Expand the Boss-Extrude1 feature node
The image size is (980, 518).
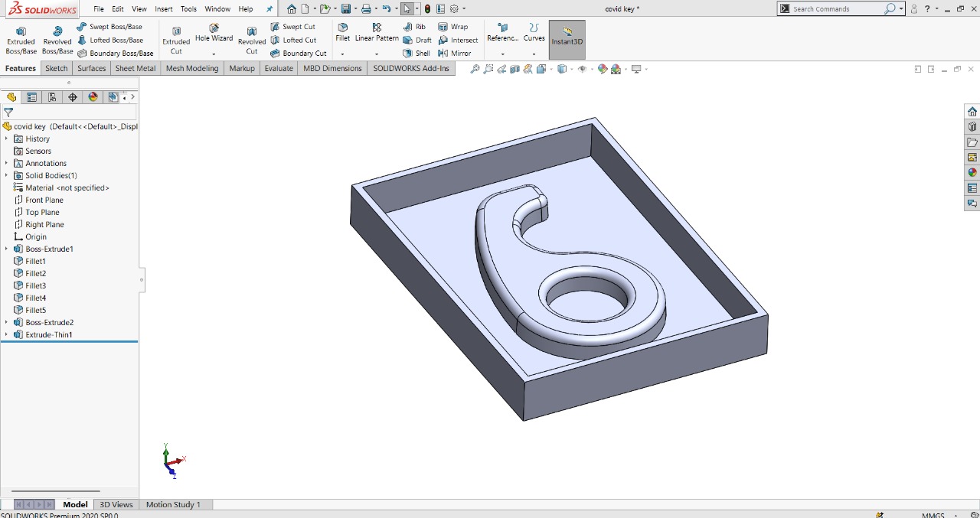7,249
